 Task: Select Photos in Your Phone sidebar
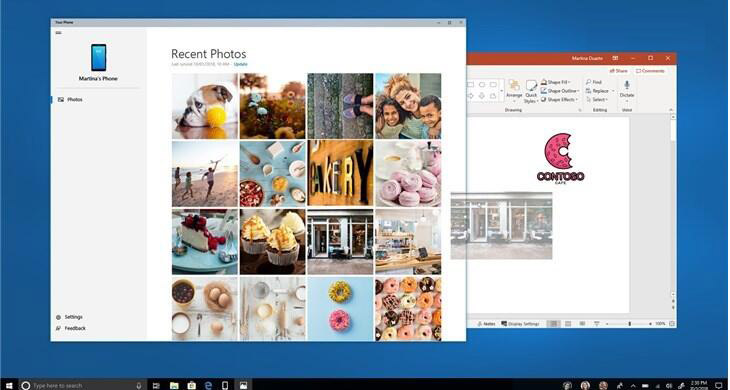[x=70, y=100]
